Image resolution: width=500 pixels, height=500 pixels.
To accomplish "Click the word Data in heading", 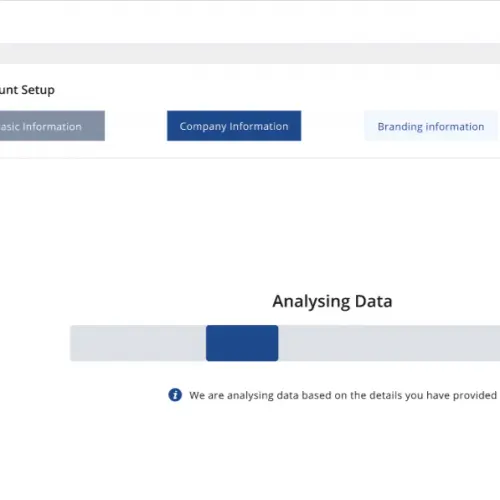I will point(374,301).
